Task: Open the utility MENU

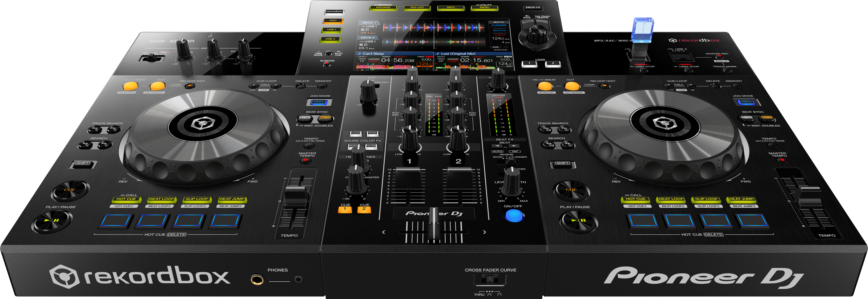Action: (x=485, y=8)
